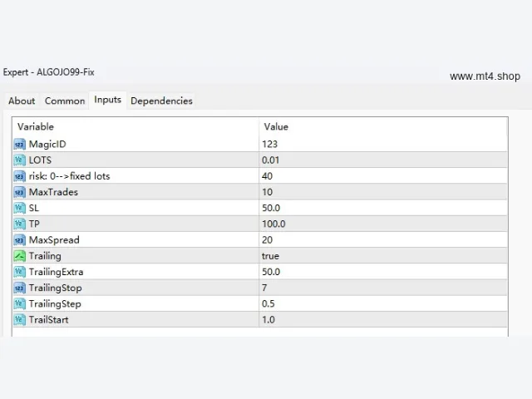Image resolution: width=532 pixels, height=399 pixels.
Task: Click the MagicID integer type icon
Action: click(x=19, y=144)
